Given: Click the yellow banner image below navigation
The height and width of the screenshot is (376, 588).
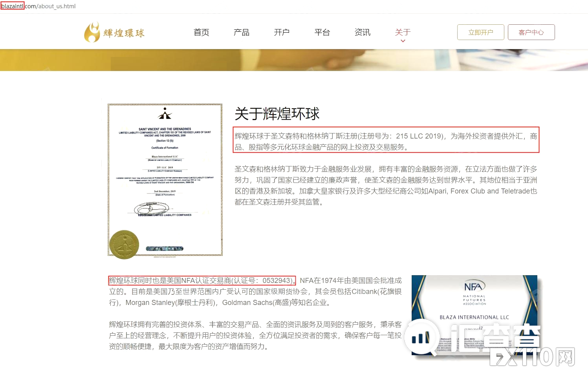Looking at the screenshot, I should pyautogui.click(x=294, y=60).
